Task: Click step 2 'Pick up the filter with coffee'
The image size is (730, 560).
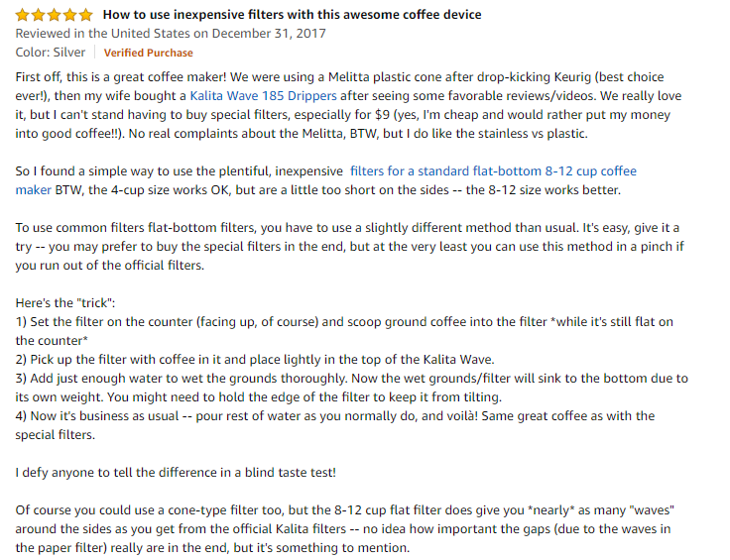Action: (255, 360)
